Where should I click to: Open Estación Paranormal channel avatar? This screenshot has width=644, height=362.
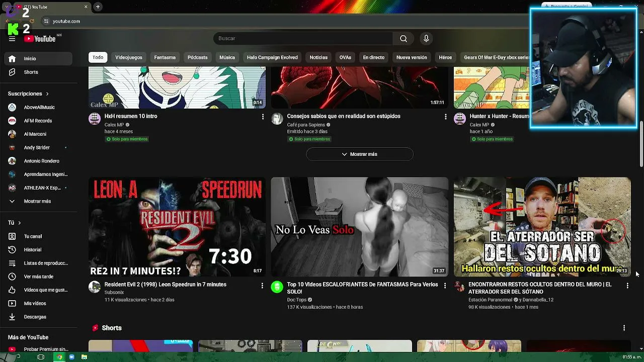460,287
